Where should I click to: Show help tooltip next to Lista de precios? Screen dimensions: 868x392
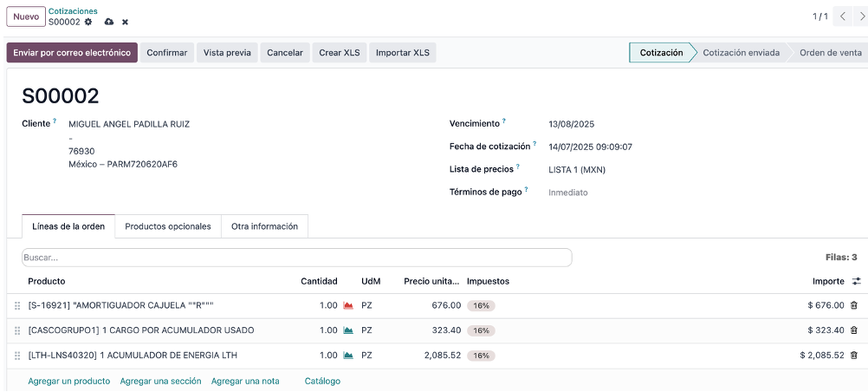pyautogui.click(x=518, y=167)
